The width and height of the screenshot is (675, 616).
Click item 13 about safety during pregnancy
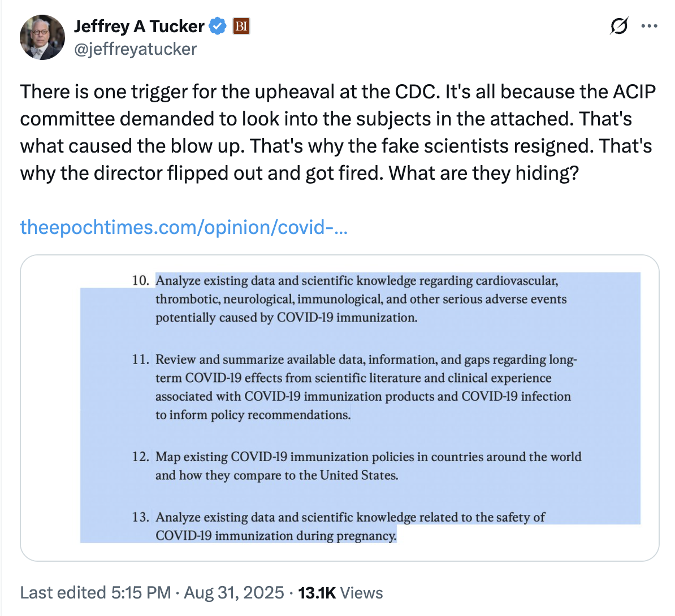pos(349,526)
